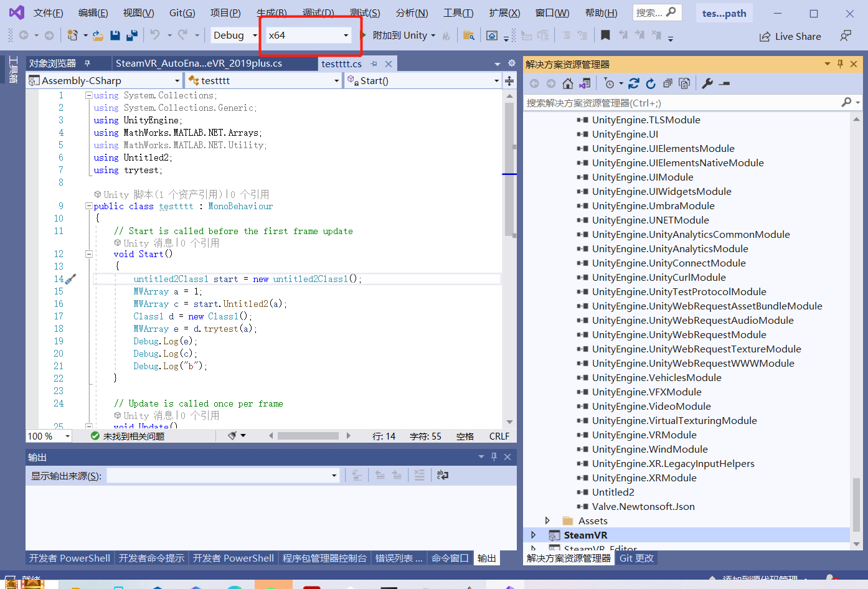Click the Save All toolbar icon

(x=131, y=35)
